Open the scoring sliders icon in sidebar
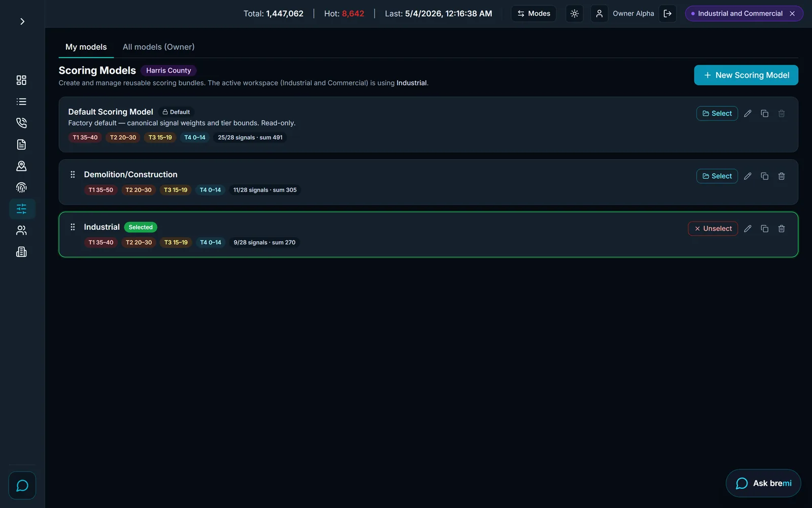 (22, 209)
